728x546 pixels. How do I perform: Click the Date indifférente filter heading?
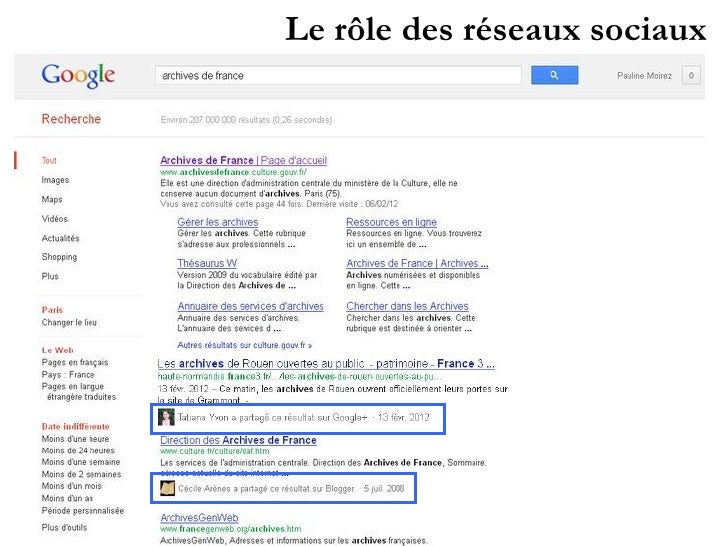[75, 426]
